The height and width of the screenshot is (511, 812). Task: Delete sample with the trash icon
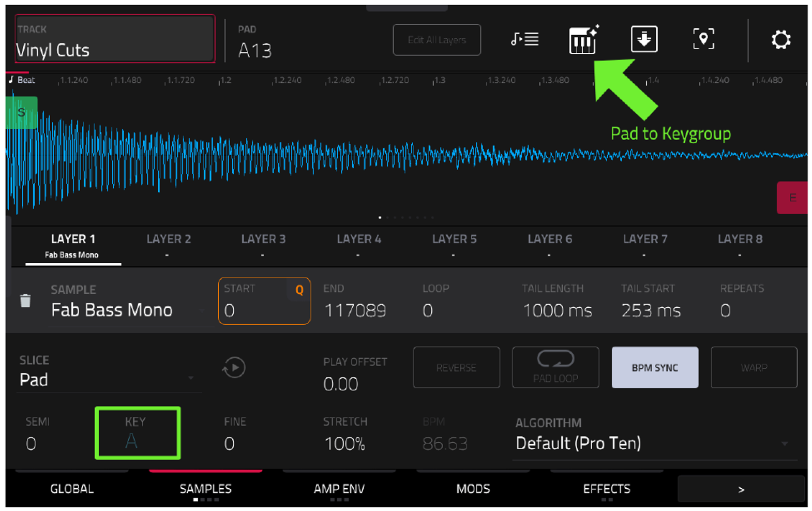coord(25,300)
